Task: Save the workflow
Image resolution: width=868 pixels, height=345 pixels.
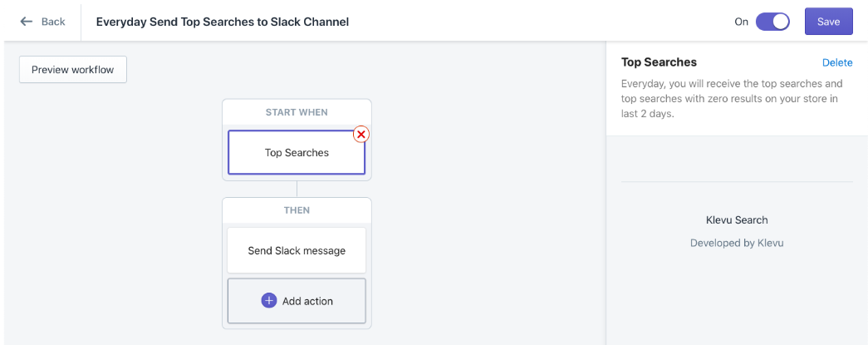Action: (828, 22)
